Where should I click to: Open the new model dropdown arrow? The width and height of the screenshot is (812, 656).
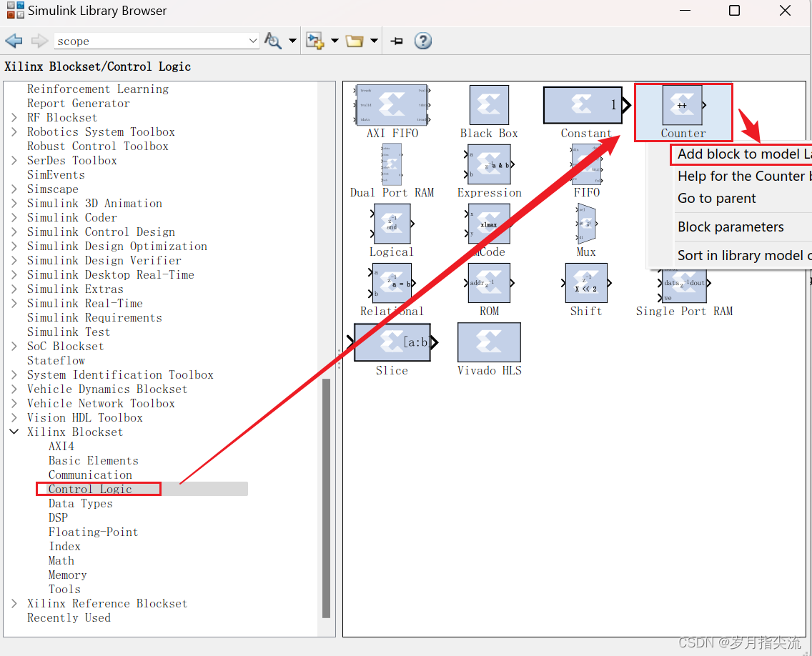[335, 41]
